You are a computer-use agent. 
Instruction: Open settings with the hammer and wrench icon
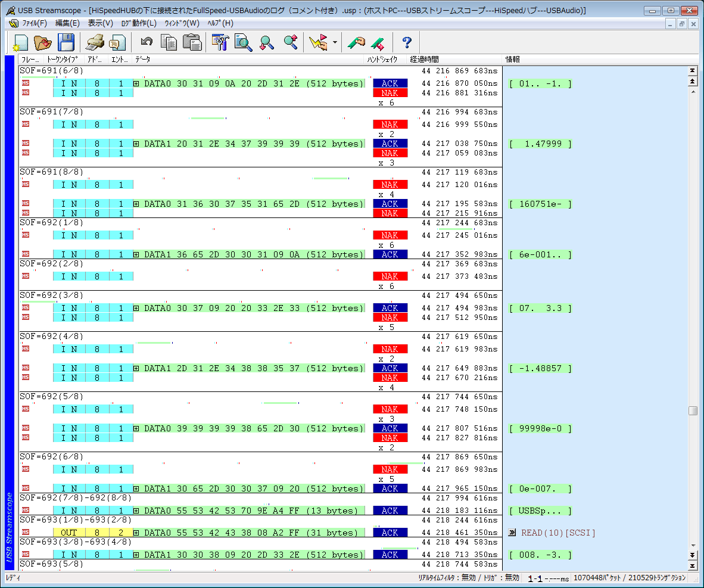220,43
